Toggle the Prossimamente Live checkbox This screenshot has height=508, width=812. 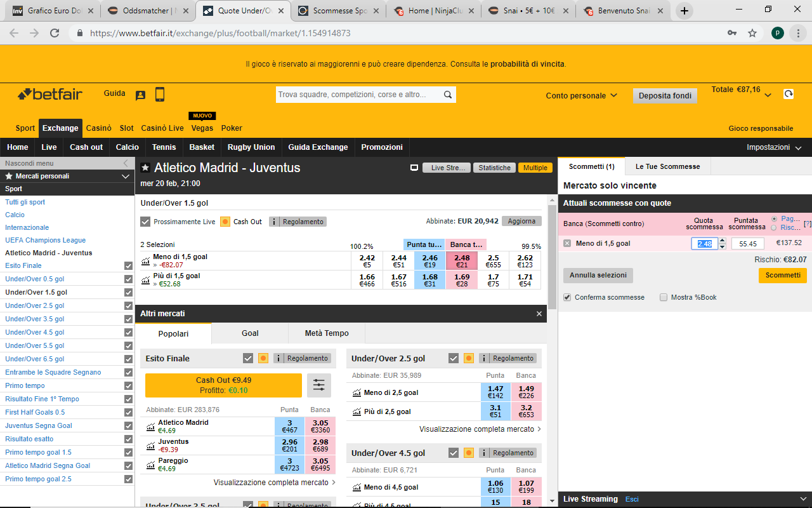click(145, 222)
